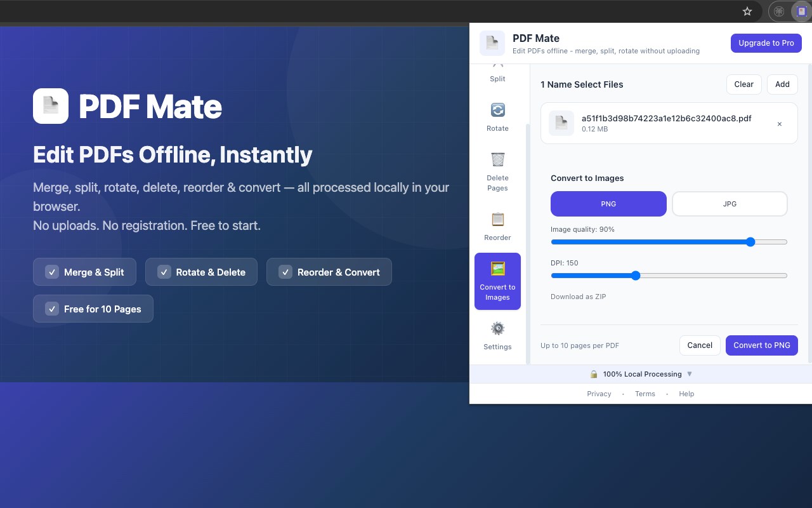Click Upgrade to Pro button
812x508 pixels.
click(766, 43)
